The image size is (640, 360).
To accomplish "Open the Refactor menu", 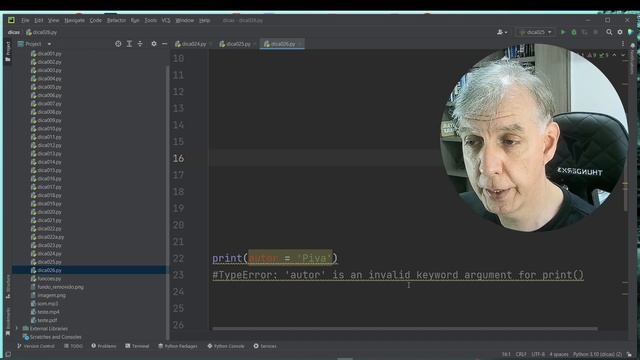I will 116,20.
